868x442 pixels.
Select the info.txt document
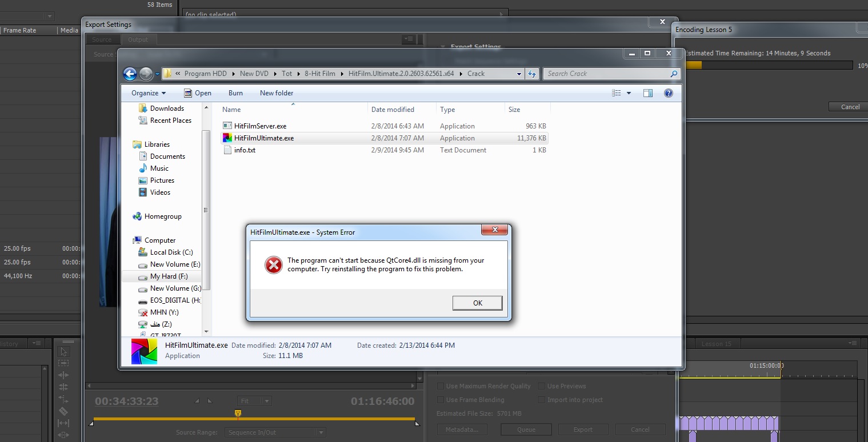[x=245, y=150]
